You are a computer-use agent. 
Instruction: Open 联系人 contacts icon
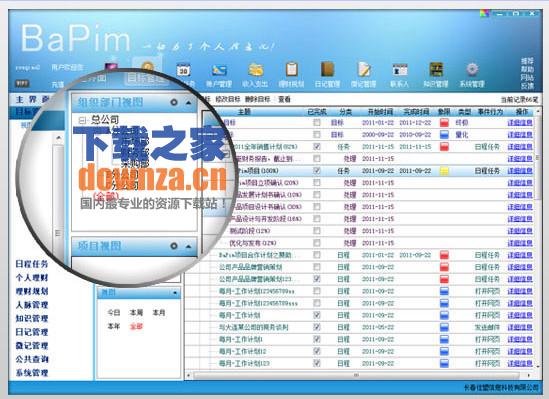click(400, 70)
